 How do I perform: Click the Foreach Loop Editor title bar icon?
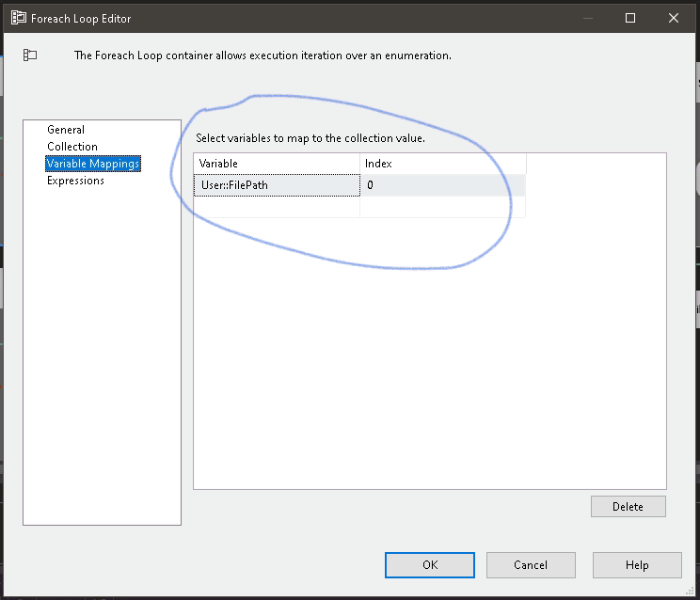(x=18, y=18)
